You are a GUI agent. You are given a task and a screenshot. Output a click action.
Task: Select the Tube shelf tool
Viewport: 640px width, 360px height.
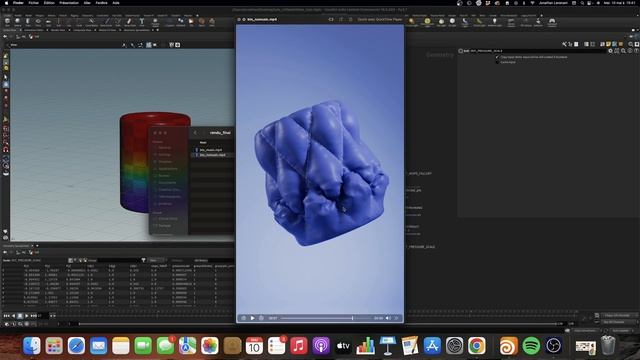click(28, 22)
